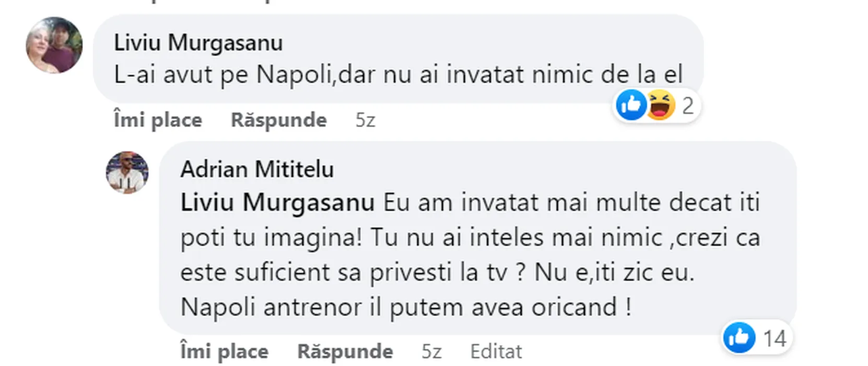Image resolution: width=868 pixels, height=366 pixels.
Task: Click the blue thumbs-up icon on Adrian's reply
Action: [x=739, y=338]
